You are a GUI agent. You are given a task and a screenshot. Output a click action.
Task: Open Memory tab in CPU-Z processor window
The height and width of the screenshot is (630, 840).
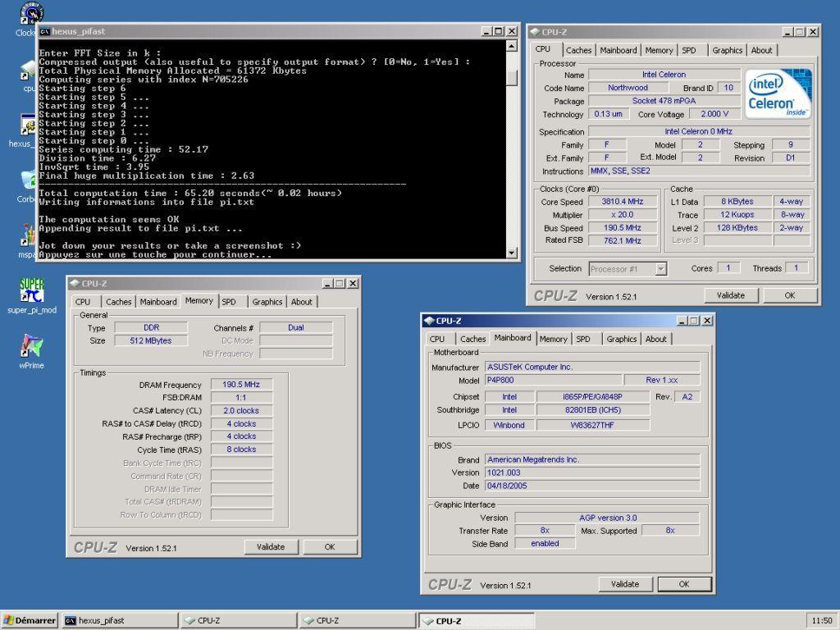click(x=659, y=50)
